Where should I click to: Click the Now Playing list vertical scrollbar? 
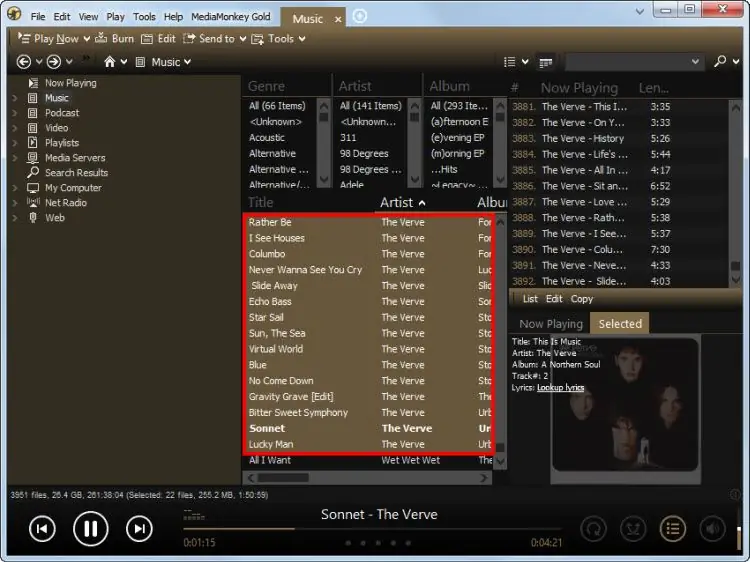(x=736, y=194)
